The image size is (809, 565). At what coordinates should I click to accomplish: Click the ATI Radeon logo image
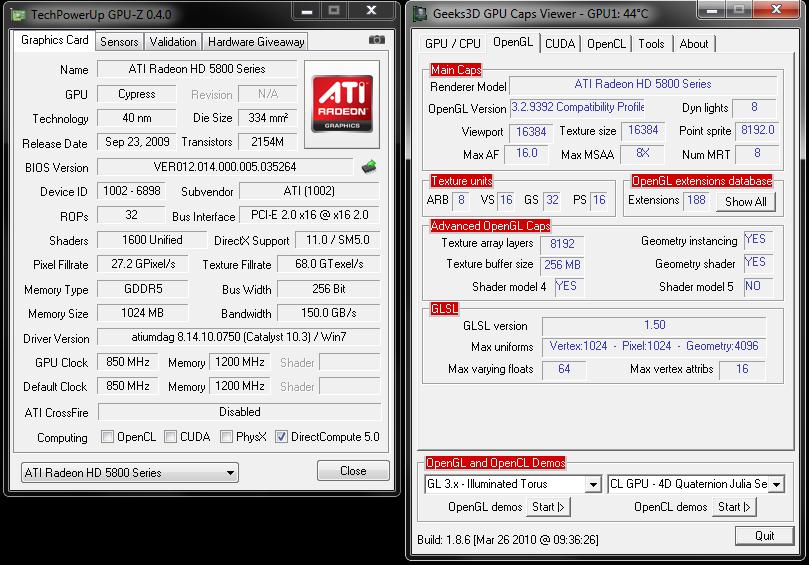pyautogui.click(x=342, y=104)
